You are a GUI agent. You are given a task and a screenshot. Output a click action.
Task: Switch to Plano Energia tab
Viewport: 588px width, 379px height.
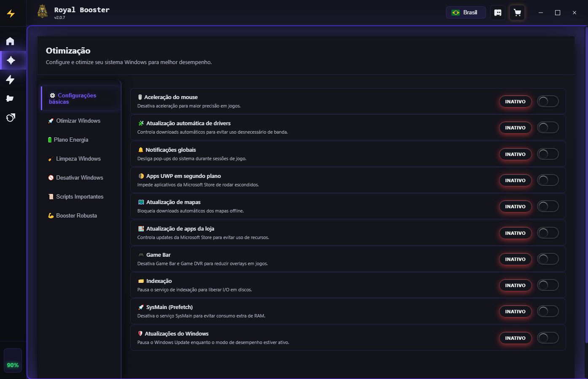click(71, 140)
